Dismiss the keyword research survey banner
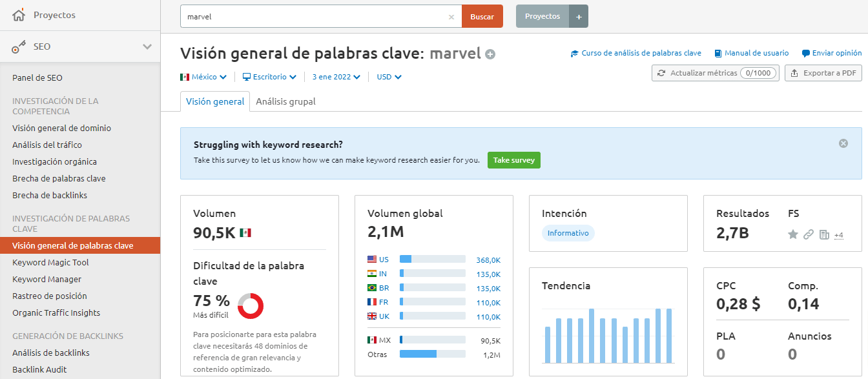The width and height of the screenshot is (868, 379). point(843,143)
